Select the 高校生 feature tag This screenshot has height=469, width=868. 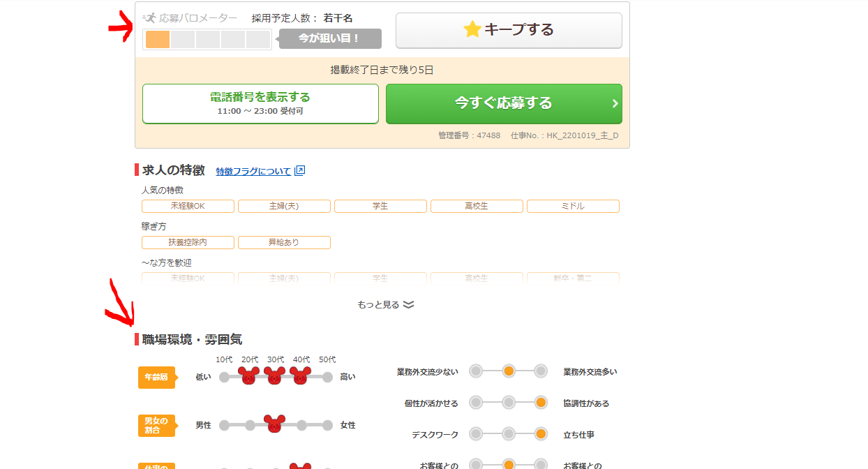click(477, 207)
